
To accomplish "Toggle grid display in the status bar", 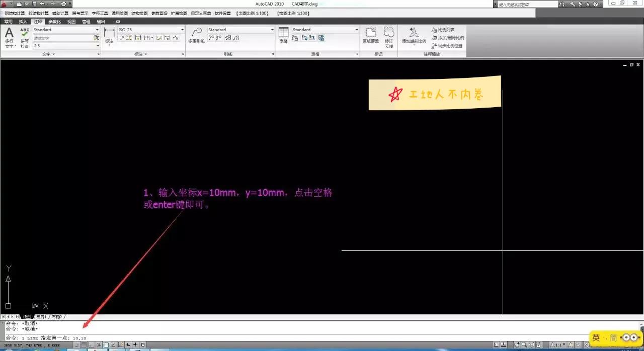I will click(84, 345).
